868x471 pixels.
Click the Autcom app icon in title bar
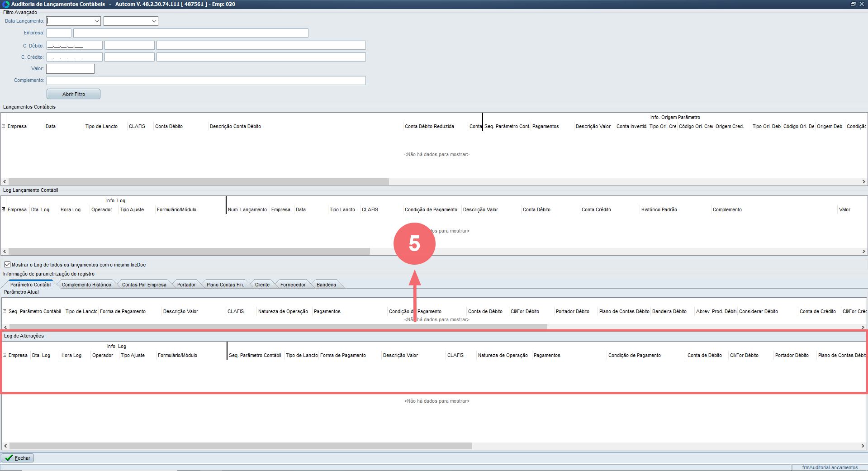tap(6, 4)
